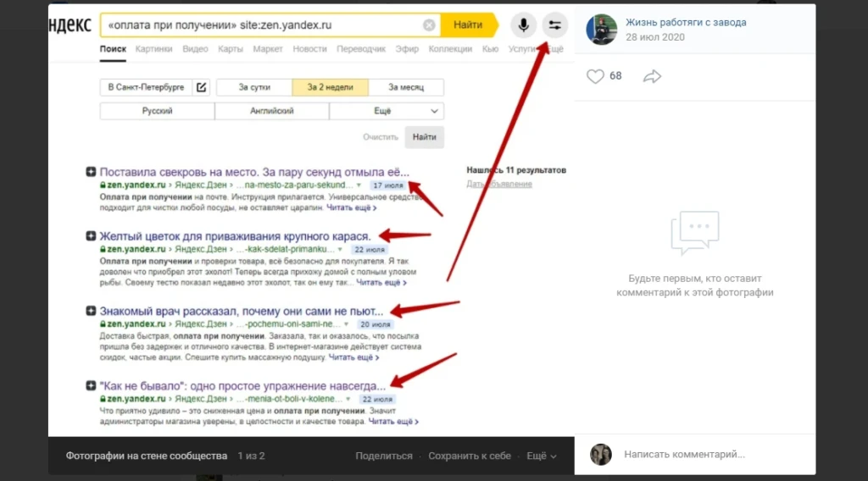Click the heart like icon
The image size is (868, 481).
(x=595, y=76)
